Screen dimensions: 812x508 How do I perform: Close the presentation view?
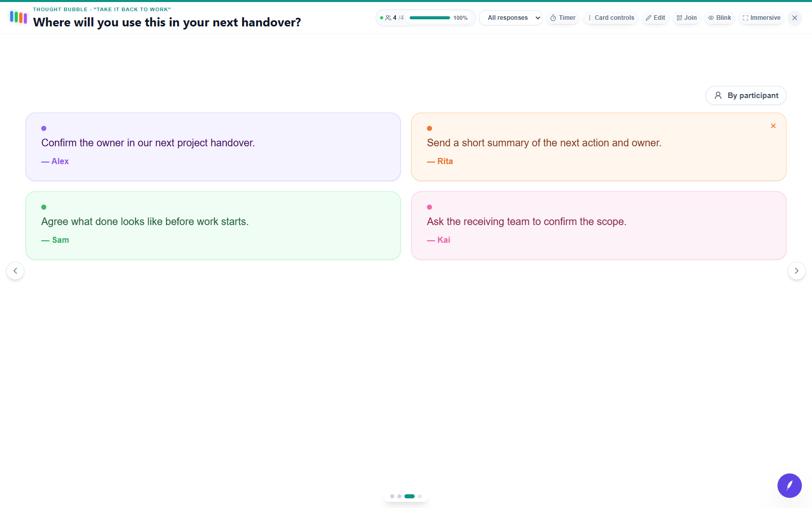click(x=795, y=18)
